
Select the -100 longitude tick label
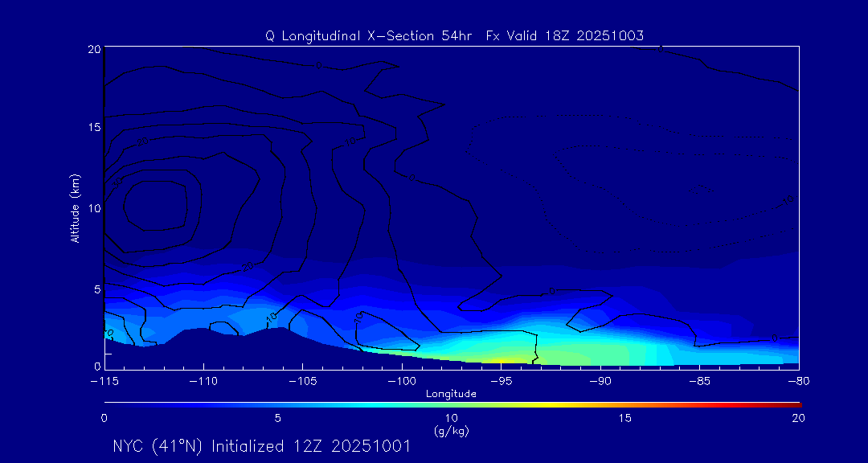[x=401, y=380]
